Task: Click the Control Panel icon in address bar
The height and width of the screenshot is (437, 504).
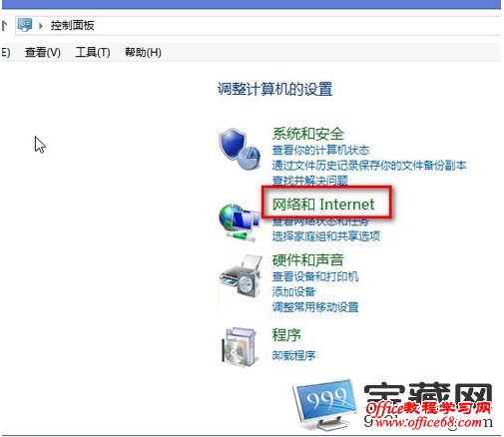Action: coord(25,25)
